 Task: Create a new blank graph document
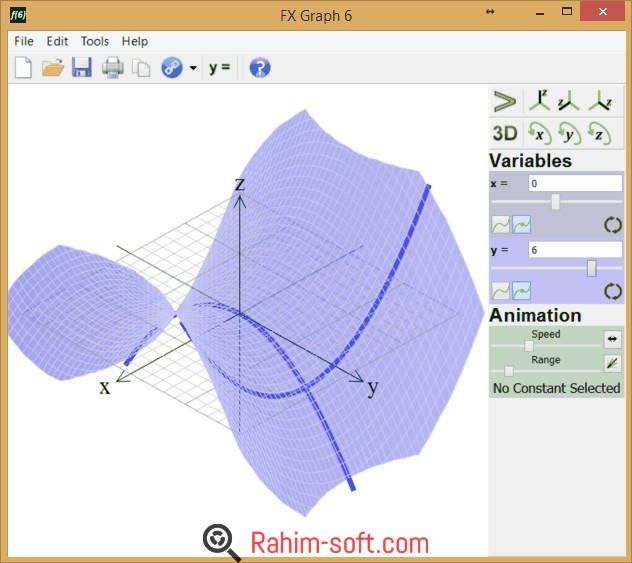coord(23,67)
